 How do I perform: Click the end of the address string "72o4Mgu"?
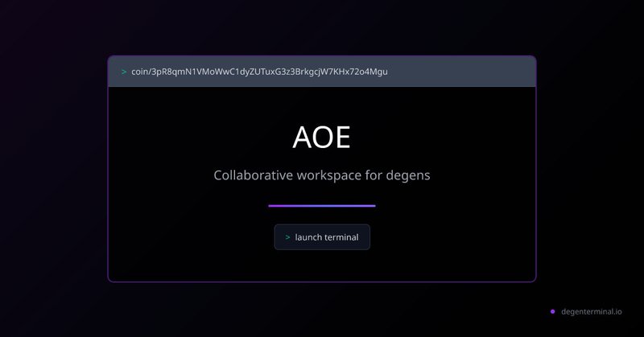point(373,72)
